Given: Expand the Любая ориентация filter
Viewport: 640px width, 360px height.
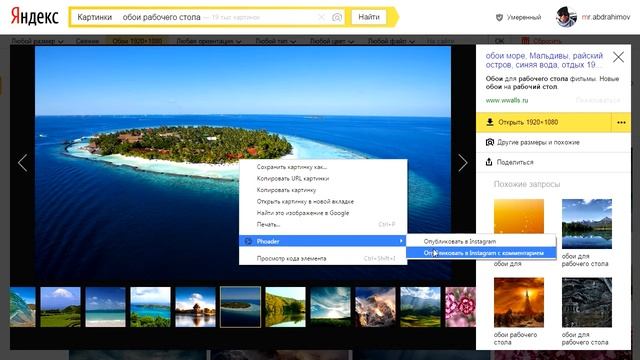Looking at the screenshot, I should (x=209, y=41).
